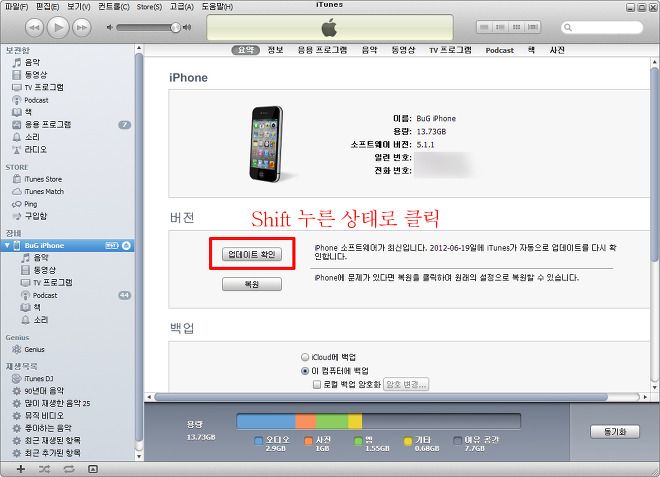The height and width of the screenshot is (477, 660).
Task: Open the 동영상 device tab
Action: 403,50
